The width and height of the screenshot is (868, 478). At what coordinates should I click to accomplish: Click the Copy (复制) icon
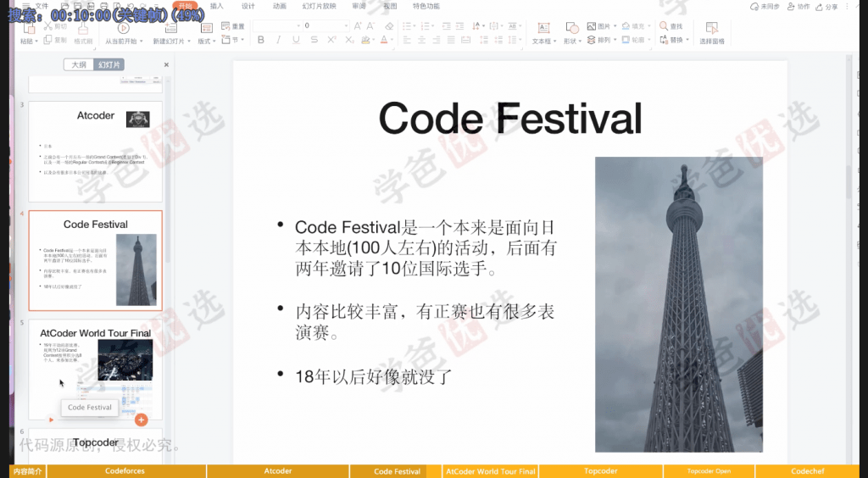tap(47, 40)
